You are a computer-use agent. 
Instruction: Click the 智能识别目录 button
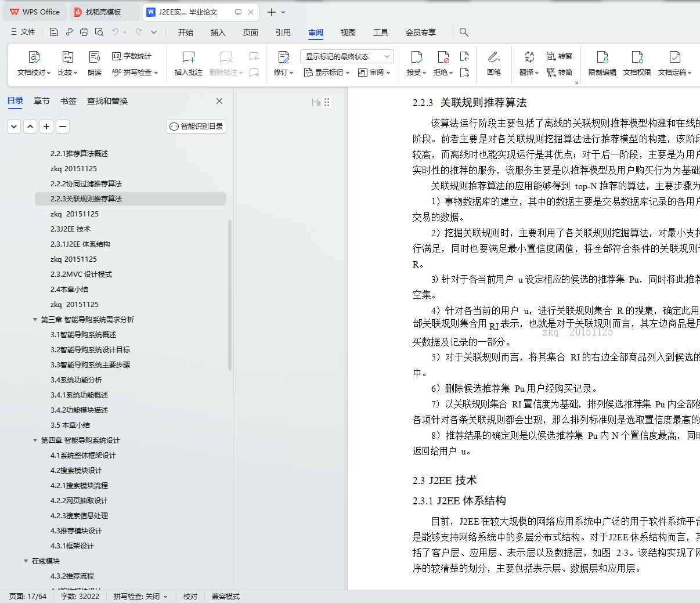[196, 127]
